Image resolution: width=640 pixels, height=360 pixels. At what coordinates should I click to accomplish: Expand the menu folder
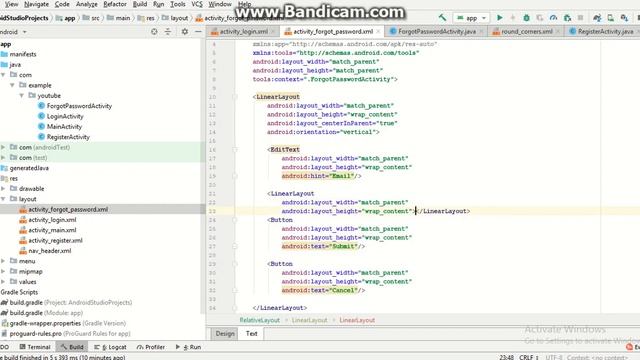(3, 261)
